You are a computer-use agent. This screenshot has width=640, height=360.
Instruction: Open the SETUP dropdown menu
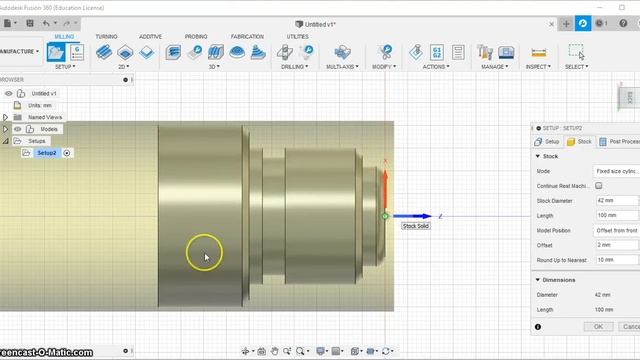pyautogui.click(x=65, y=67)
